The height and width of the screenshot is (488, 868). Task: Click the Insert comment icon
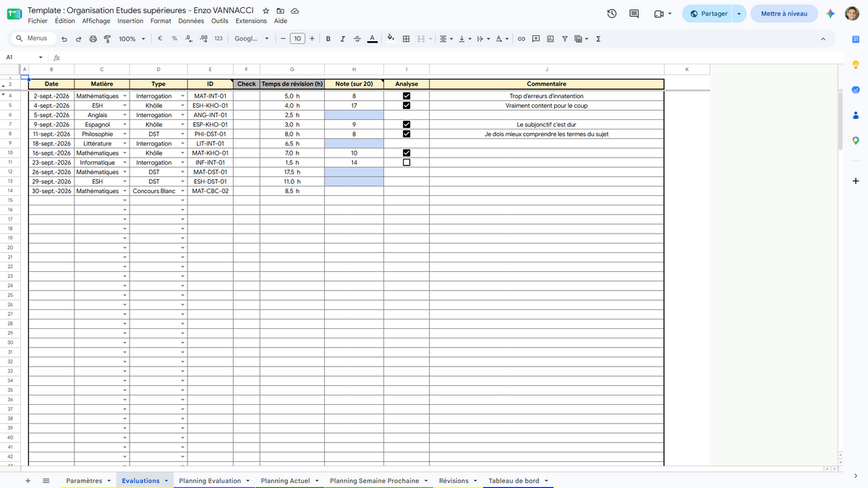pyautogui.click(x=536, y=39)
